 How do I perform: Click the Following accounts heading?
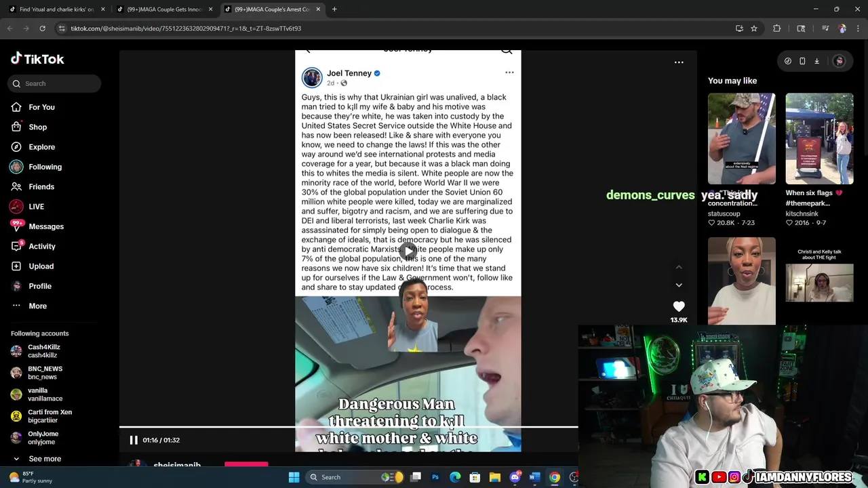[39, 333]
